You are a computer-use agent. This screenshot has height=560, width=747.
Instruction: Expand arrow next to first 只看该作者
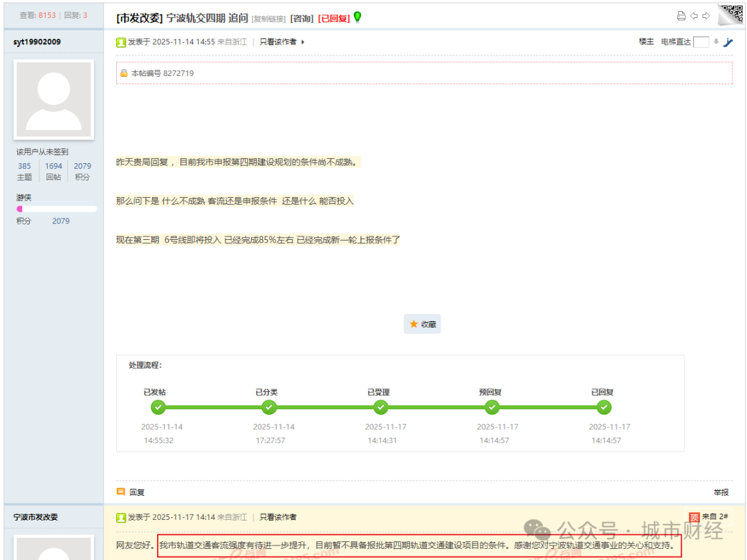point(303,42)
